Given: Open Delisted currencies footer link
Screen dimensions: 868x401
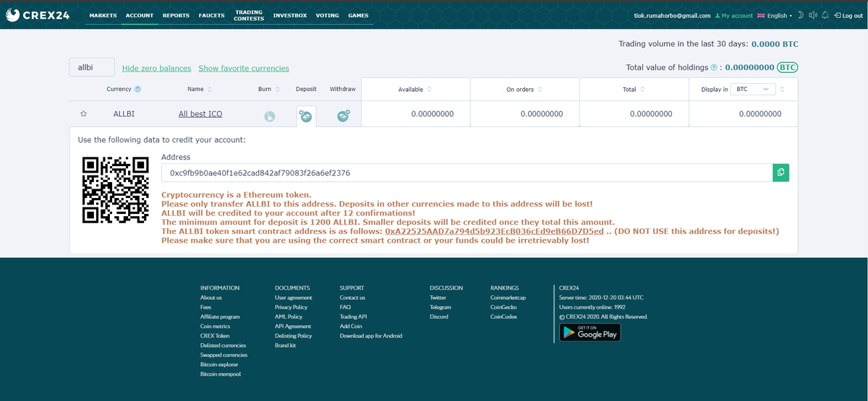Looking at the screenshot, I should 223,345.
